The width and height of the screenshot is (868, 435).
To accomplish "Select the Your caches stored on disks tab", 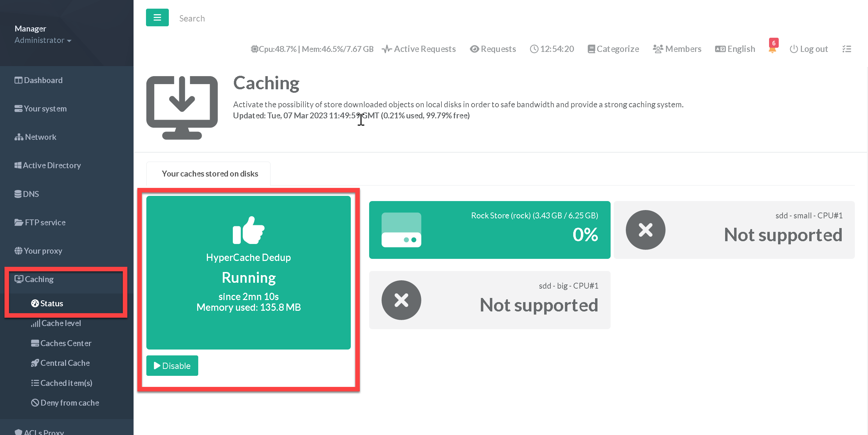I will (210, 174).
